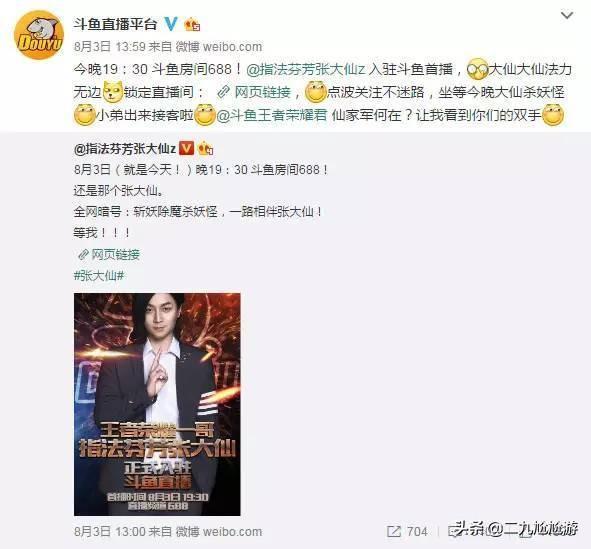The image size is (591, 549).
Task: Open 网页链接 in the reposted post
Action: click(116, 255)
